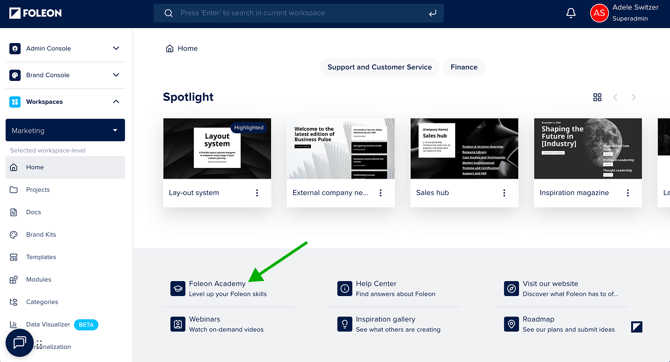
Task: Open the Marketing workspace dropdown
Action: point(65,130)
